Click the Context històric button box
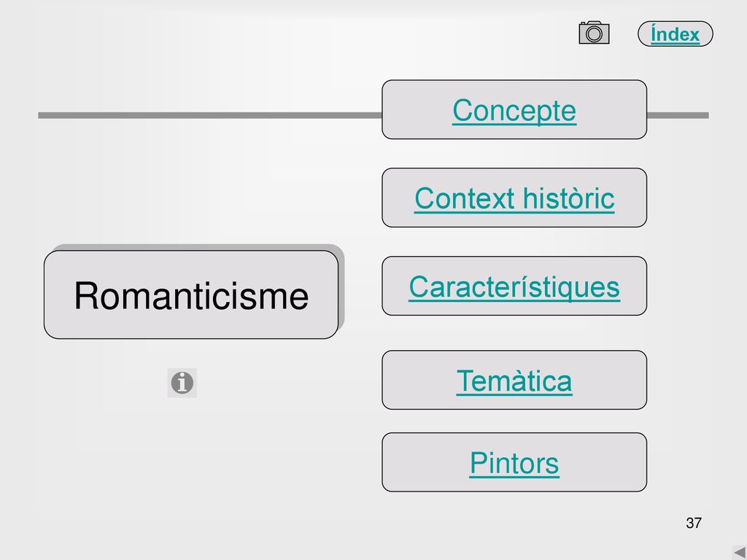The width and height of the screenshot is (747, 560). 514,198
